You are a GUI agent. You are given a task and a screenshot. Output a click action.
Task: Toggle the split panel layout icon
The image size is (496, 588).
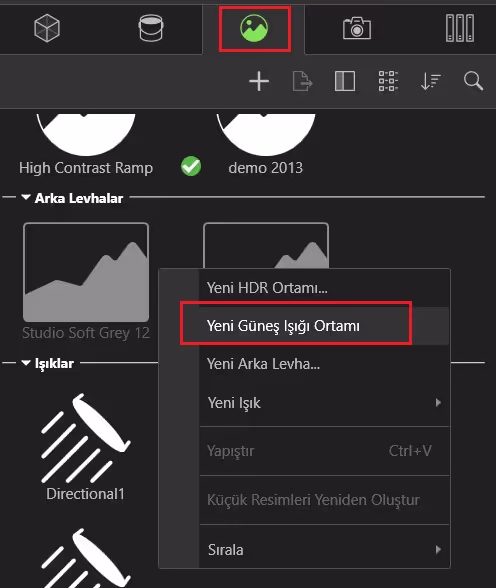point(345,81)
